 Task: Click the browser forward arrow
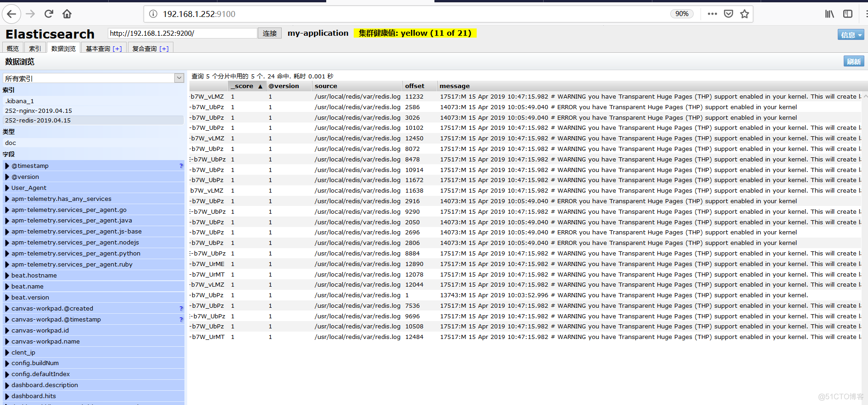30,14
